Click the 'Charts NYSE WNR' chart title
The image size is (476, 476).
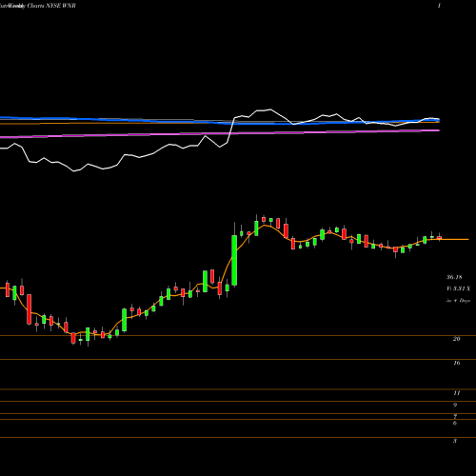tap(51, 6)
